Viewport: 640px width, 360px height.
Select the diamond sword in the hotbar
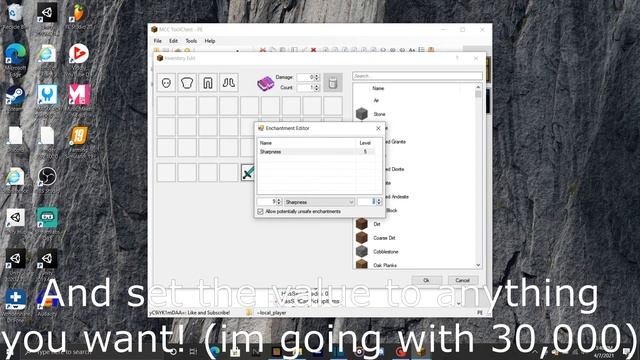(x=247, y=173)
